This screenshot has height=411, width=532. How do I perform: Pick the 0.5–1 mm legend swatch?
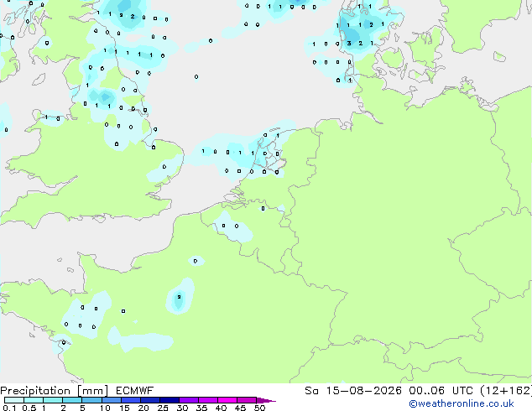pyautogui.click(x=34, y=400)
